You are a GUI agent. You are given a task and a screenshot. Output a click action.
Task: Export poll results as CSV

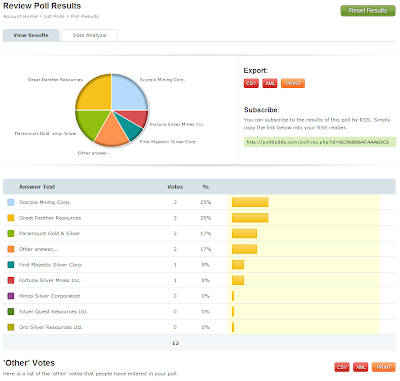click(x=251, y=83)
